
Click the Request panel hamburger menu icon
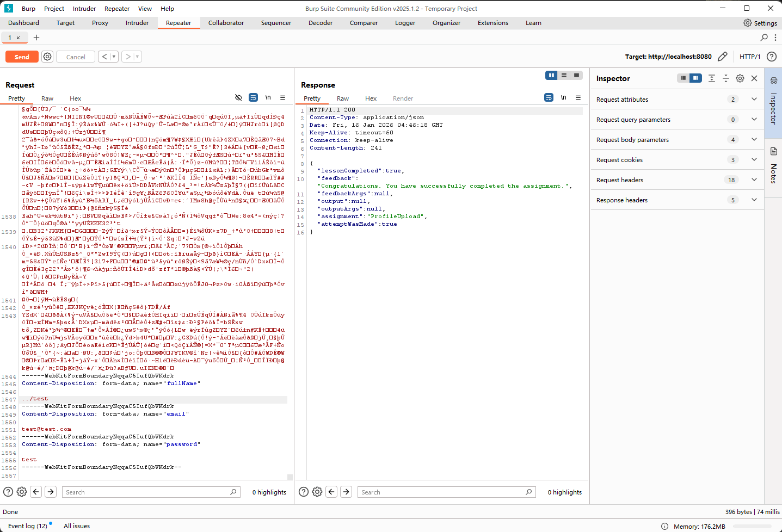(x=282, y=98)
